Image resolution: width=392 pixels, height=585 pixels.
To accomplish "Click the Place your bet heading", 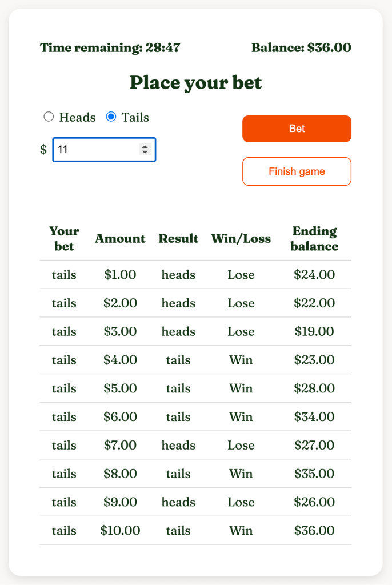I will point(195,83).
